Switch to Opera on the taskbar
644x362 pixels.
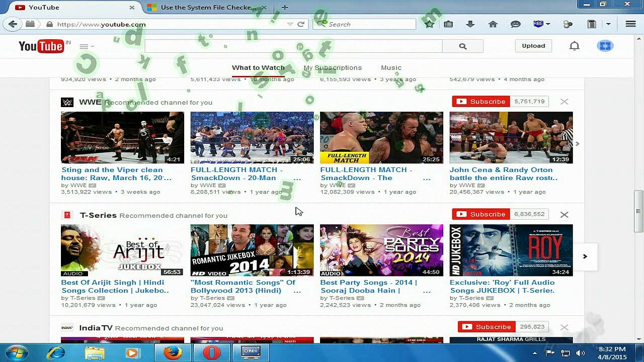pos(211,353)
